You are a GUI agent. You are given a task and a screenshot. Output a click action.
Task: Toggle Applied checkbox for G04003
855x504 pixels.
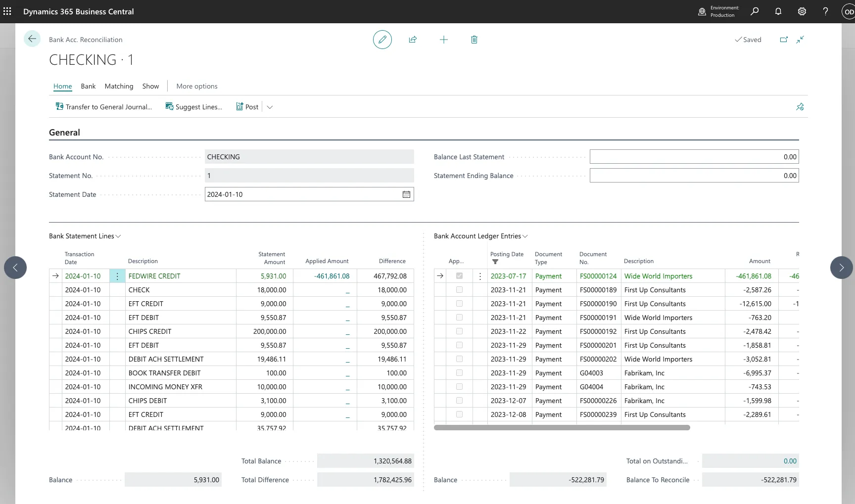click(x=459, y=373)
